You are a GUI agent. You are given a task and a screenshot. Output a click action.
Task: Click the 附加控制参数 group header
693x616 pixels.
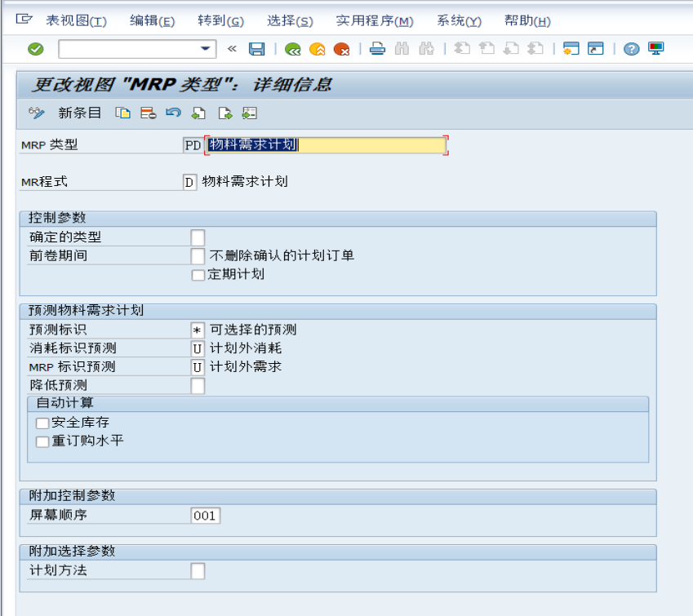pos(338,496)
